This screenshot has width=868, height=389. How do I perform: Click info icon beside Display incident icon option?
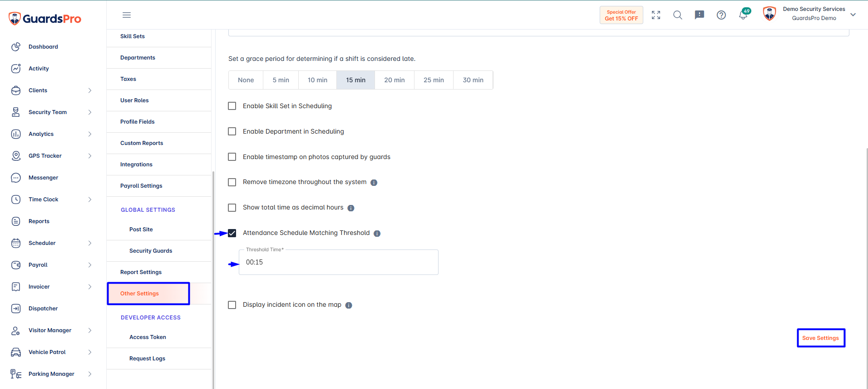click(349, 305)
